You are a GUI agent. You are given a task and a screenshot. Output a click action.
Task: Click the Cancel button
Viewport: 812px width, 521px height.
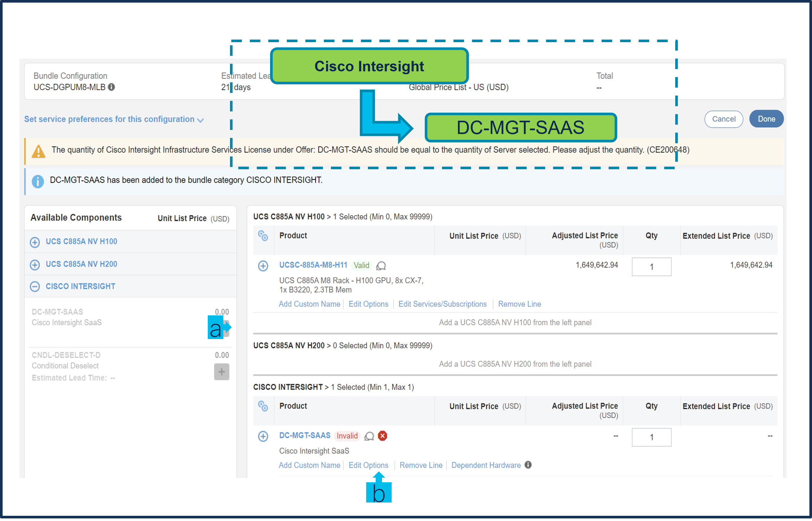tap(723, 119)
